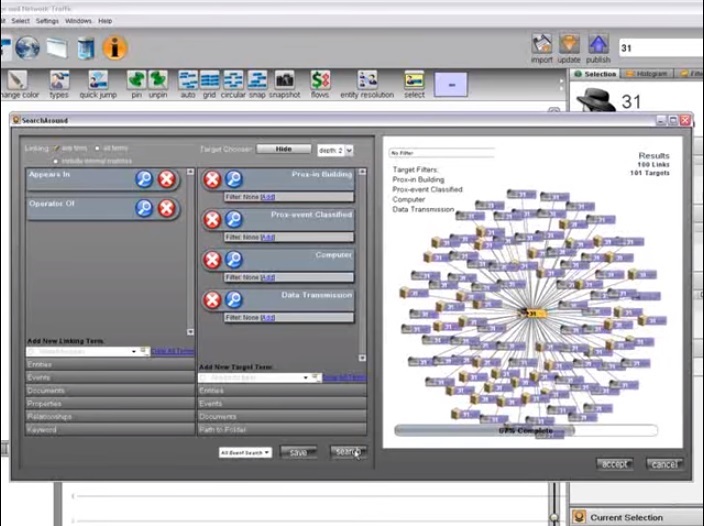
Task: Apply the auto layout
Action: coord(188,81)
